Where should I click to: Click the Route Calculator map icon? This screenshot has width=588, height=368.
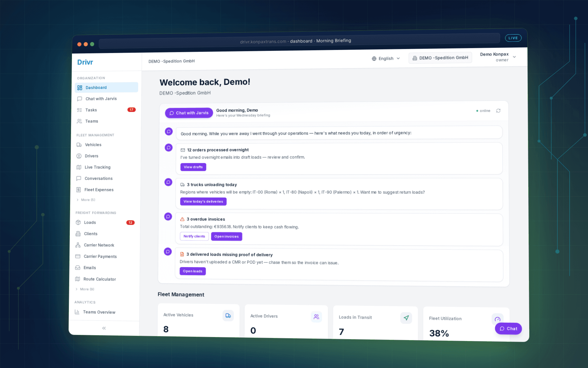point(77,279)
